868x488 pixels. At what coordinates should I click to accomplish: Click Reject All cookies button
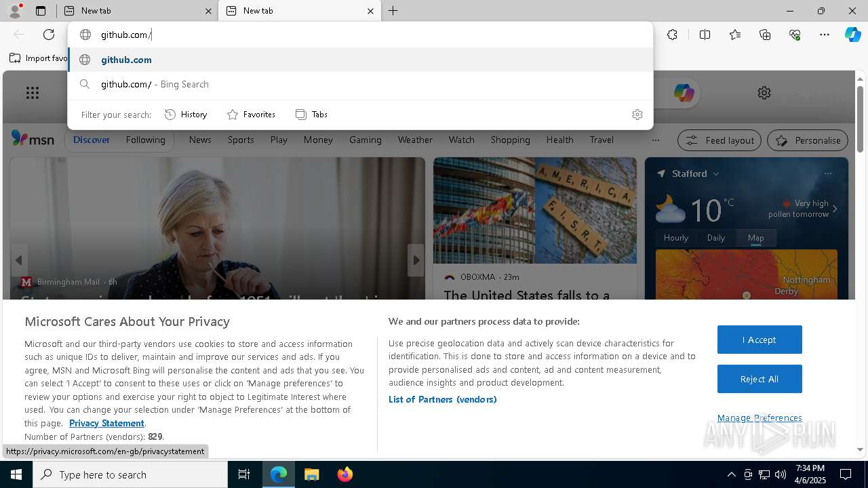click(759, 379)
